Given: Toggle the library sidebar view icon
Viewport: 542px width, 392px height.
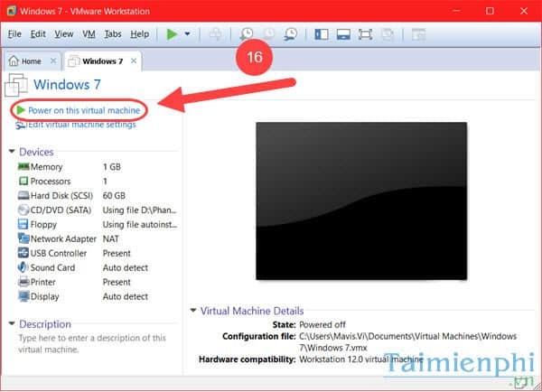Looking at the screenshot, I should click(322, 34).
